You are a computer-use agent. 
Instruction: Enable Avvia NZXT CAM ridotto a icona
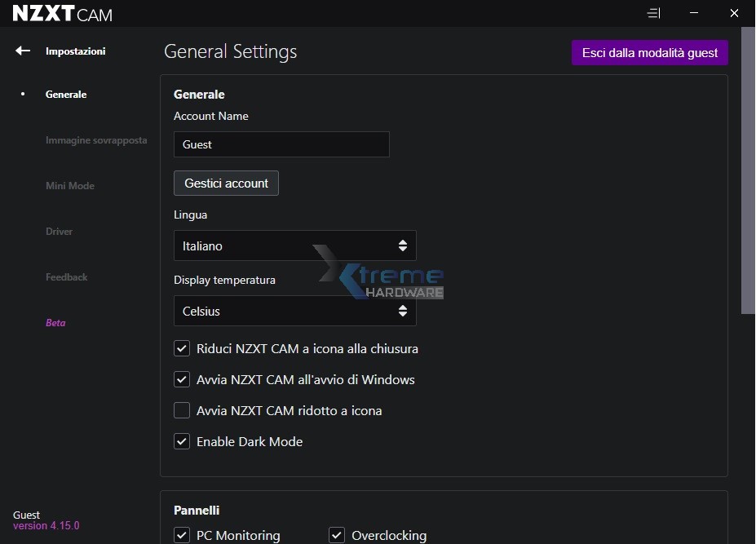pyautogui.click(x=182, y=410)
